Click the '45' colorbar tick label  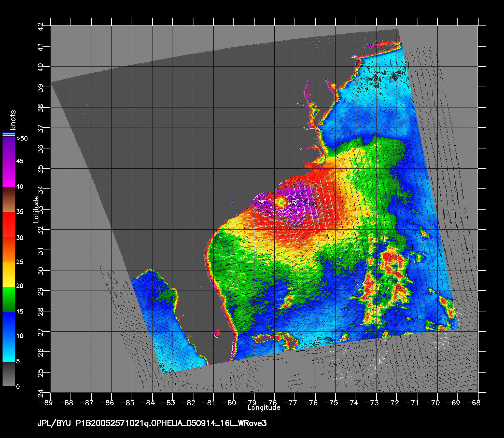(x=20, y=161)
